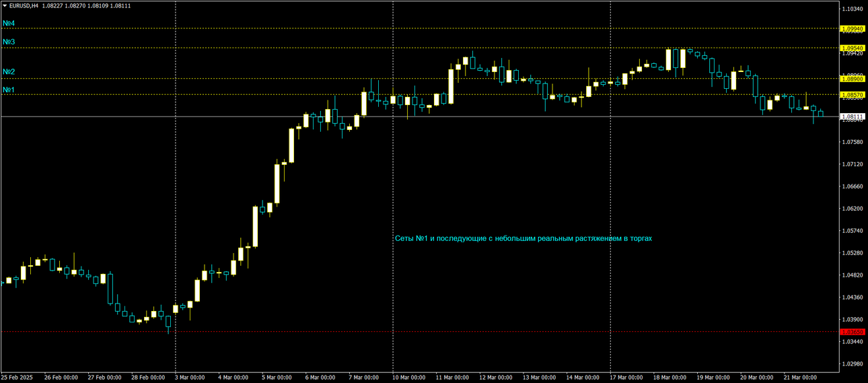Click the '17 Mar 00:00' time axis label
Viewport: 868px width, 383px height.
[626, 378]
